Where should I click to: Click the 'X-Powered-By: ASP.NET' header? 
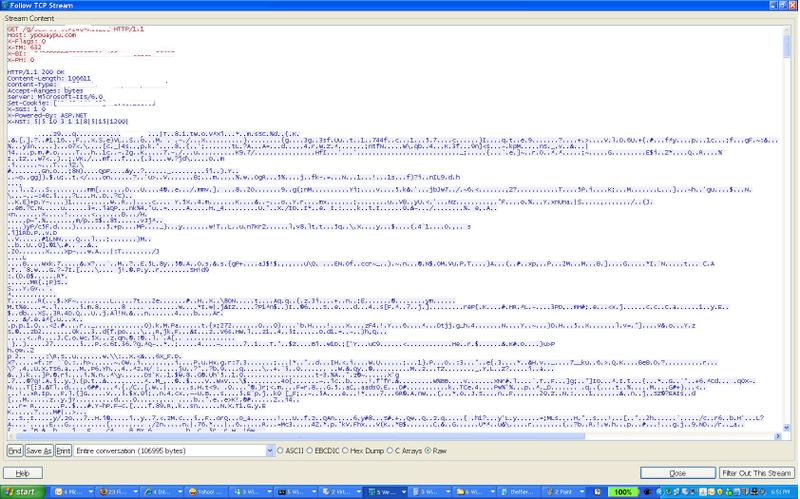point(47,115)
